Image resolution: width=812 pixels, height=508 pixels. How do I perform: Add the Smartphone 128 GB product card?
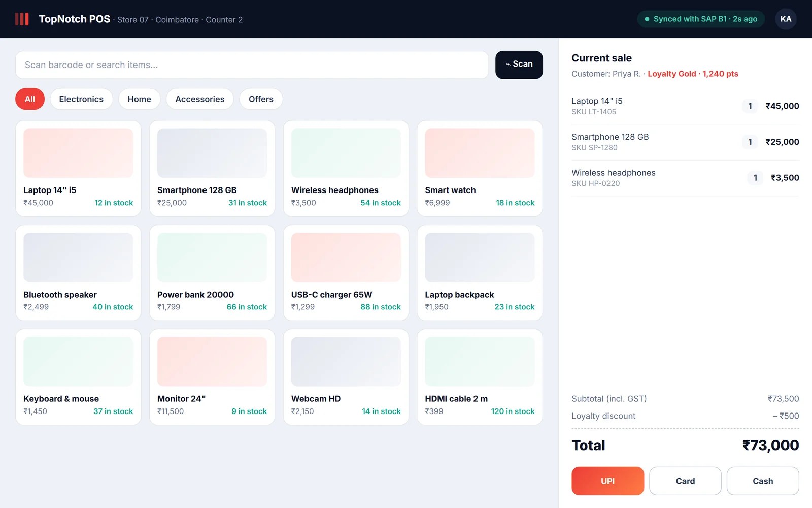click(x=212, y=168)
